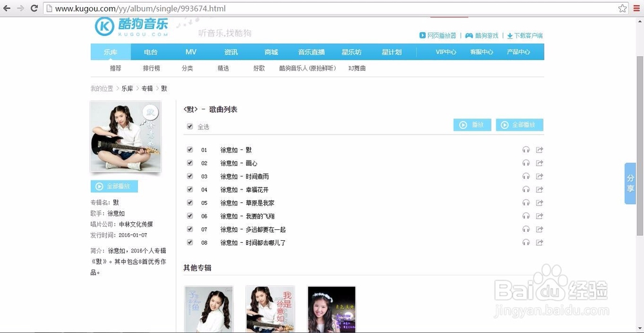Share song 04 幸福花开 with share icon
The width and height of the screenshot is (644, 333).
pos(540,189)
